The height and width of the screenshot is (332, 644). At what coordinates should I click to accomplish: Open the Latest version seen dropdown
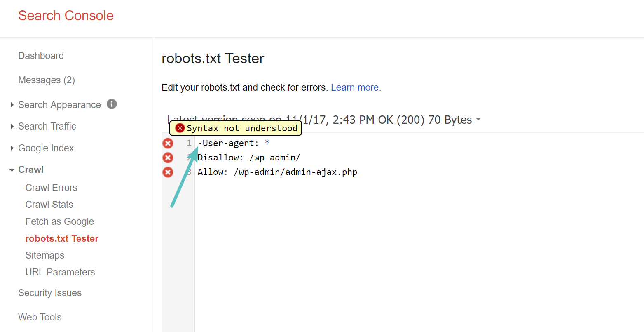click(478, 120)
